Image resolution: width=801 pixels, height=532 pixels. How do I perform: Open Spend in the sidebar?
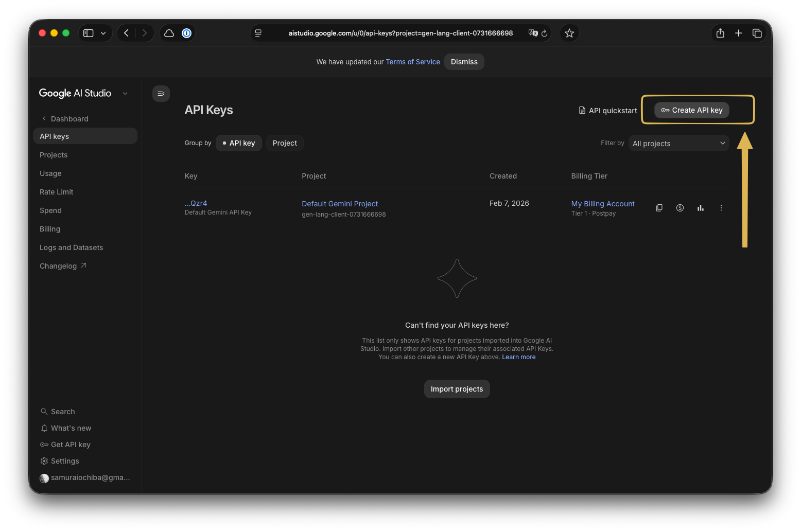(x=50, y=210)
